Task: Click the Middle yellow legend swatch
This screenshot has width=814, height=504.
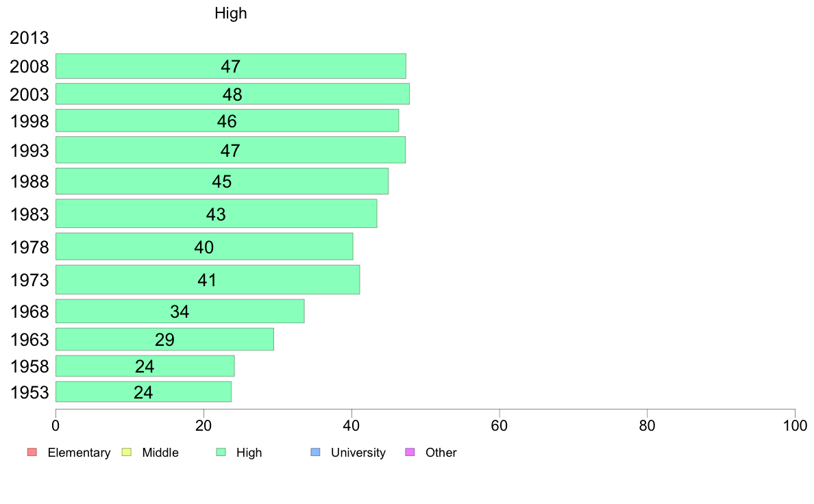Action: click(126, 452)
